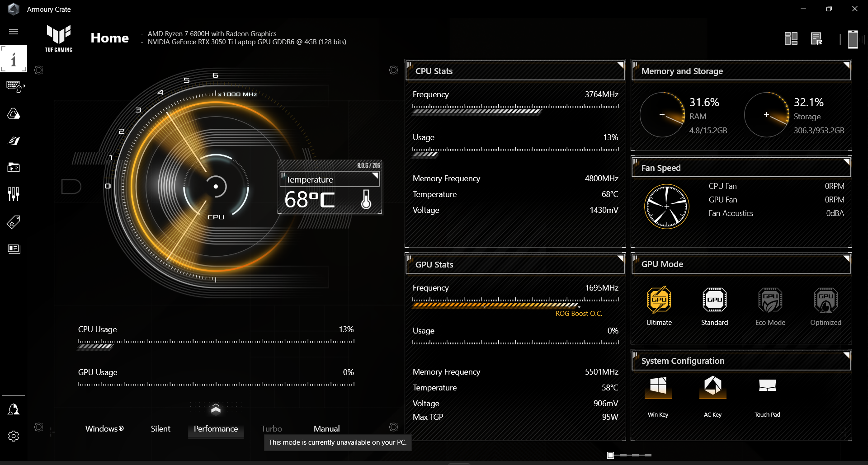Open User Center bell icon

[14, 409]
